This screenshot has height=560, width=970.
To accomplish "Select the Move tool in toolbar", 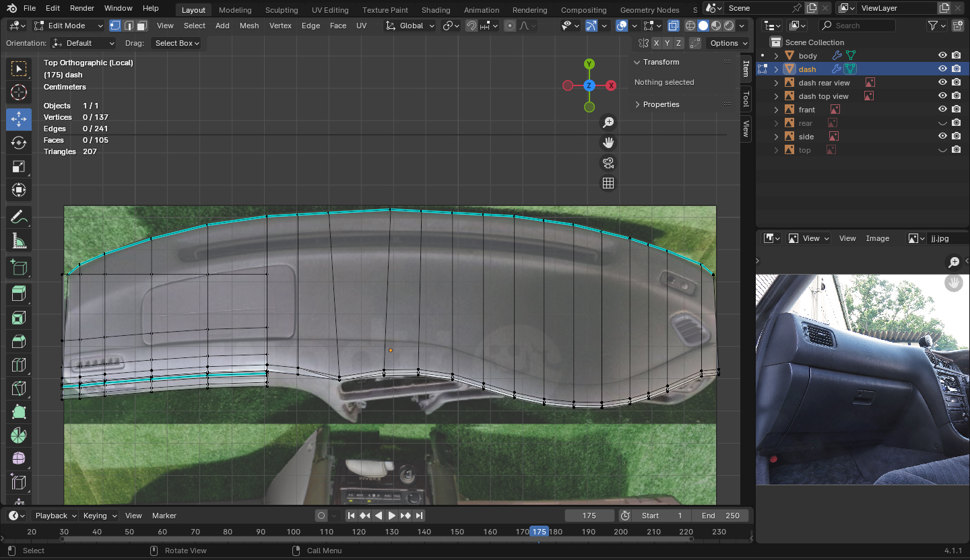I will click(x=19, y=119).
